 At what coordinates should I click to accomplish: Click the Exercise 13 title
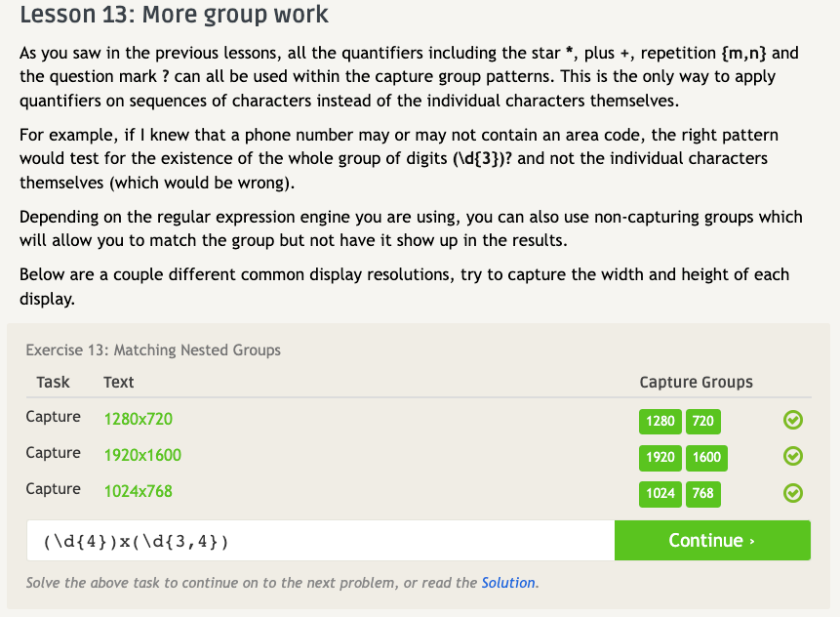[153, 350]
